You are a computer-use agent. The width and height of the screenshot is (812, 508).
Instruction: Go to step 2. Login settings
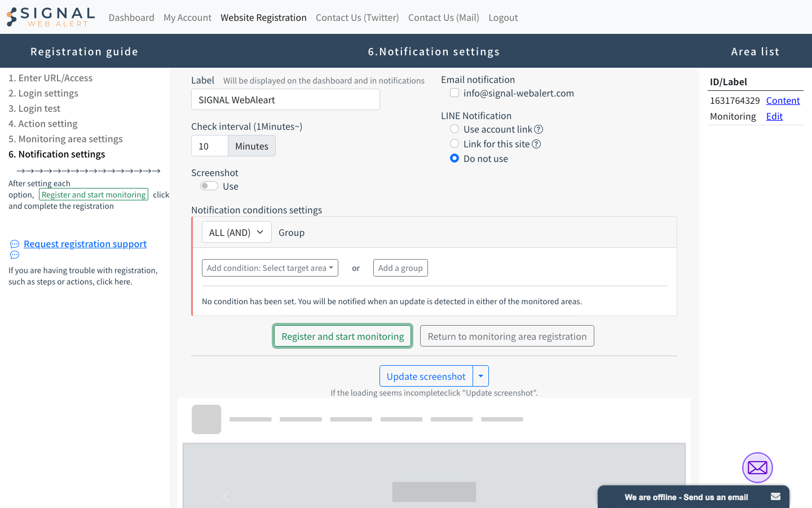[43, 93]
